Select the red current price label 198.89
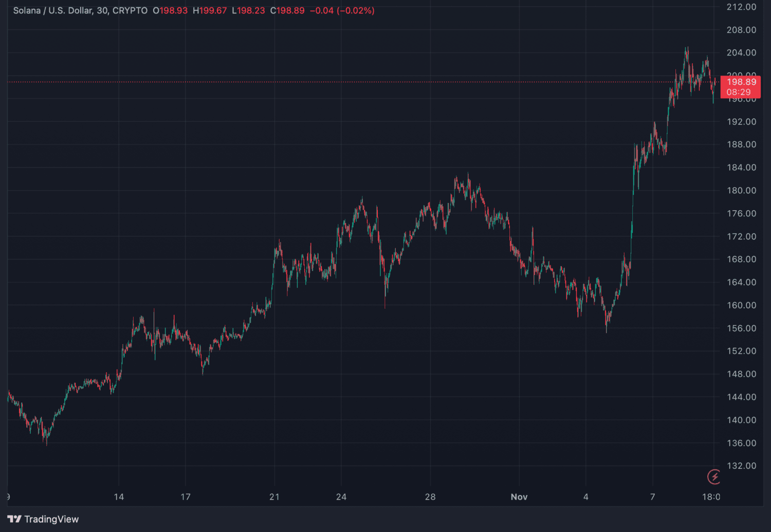 pos(741,82)
